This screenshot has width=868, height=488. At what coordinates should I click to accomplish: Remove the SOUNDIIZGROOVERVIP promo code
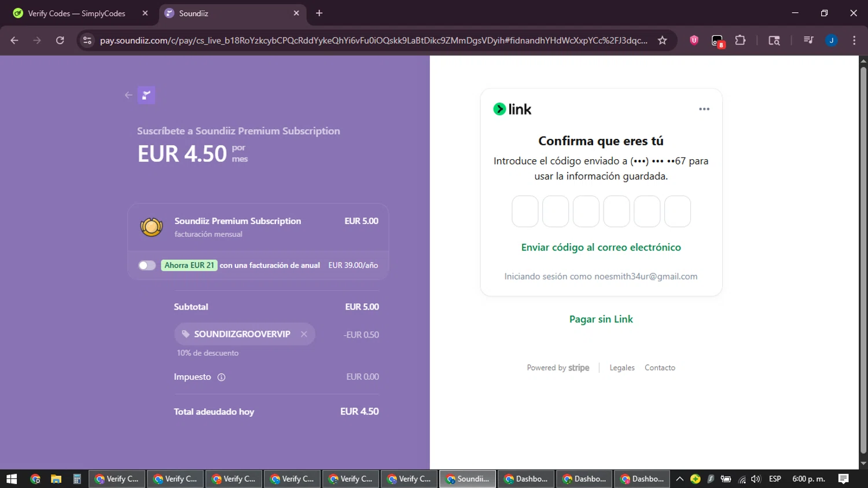point(304,334)
